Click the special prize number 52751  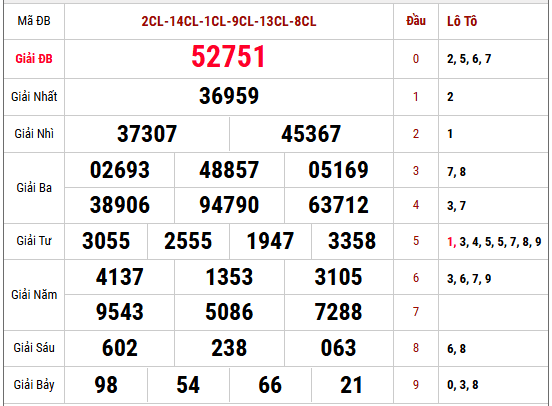pos(228,57)
